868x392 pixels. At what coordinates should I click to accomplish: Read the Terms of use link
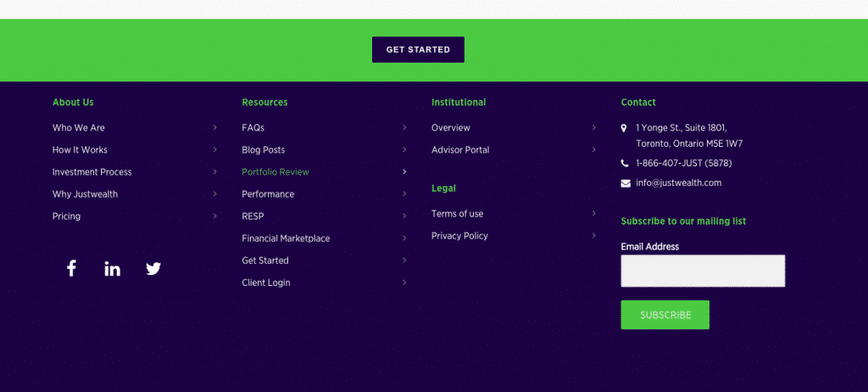click(457, 214)
